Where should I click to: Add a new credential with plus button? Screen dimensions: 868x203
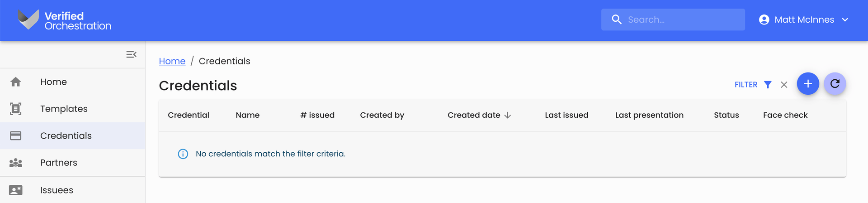click(807, 84)
